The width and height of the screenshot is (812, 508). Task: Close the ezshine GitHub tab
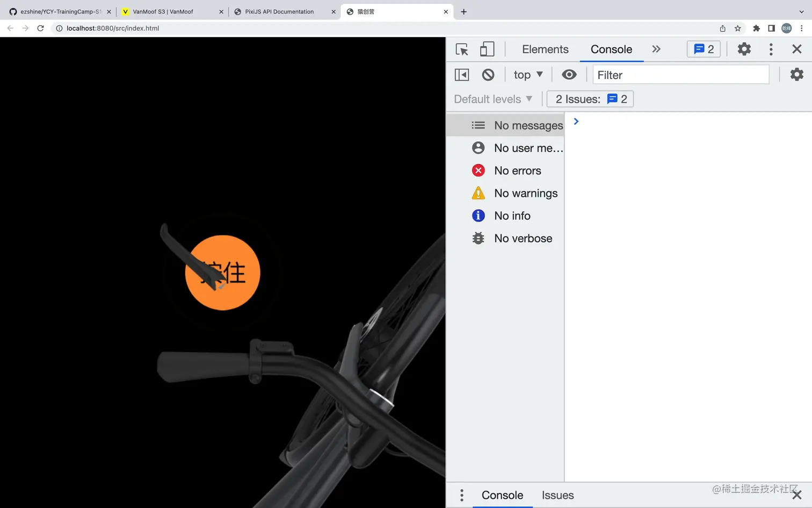pos(109,11)
